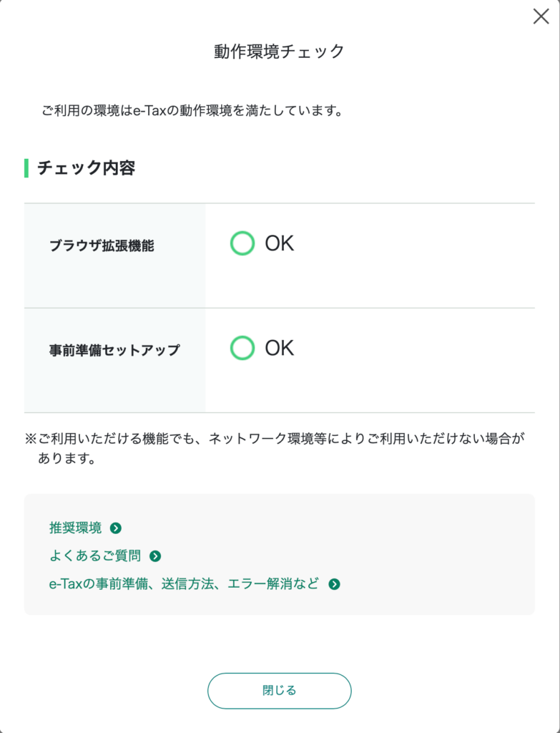Viewport: 560px width, 733px height.
Task: Click empty area of the gray links box
Action: coord(443,555)
